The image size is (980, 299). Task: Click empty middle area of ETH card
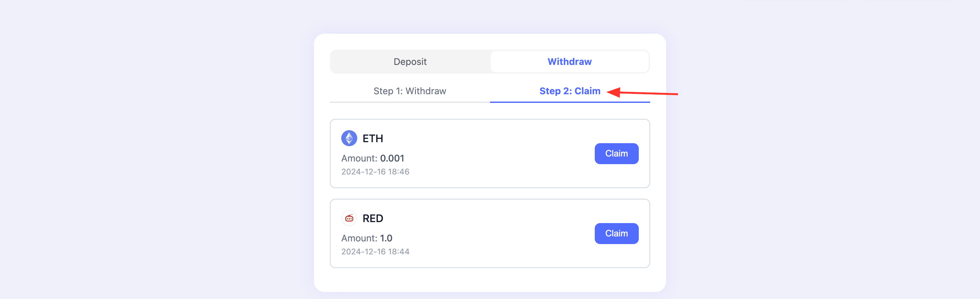tap(495, 153)
